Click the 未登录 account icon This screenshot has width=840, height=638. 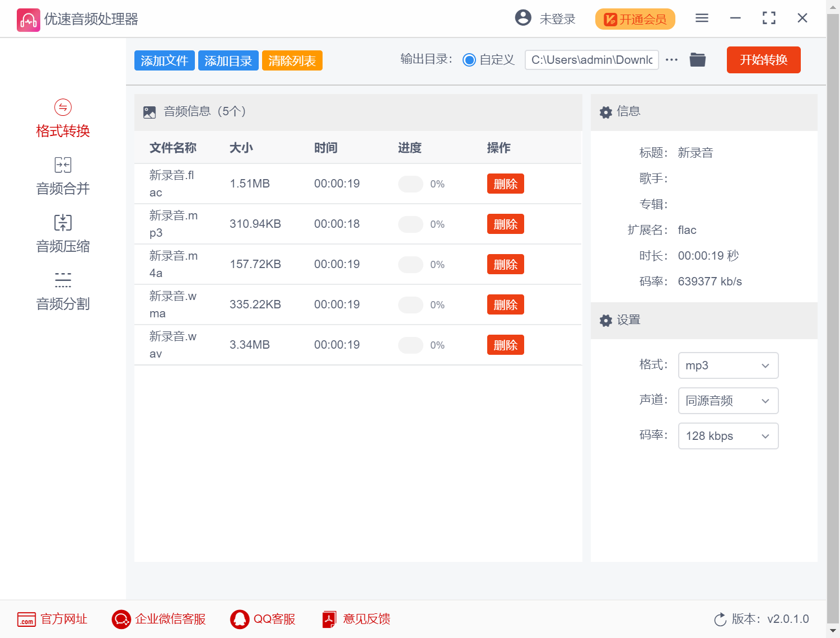tap(523, 17)
